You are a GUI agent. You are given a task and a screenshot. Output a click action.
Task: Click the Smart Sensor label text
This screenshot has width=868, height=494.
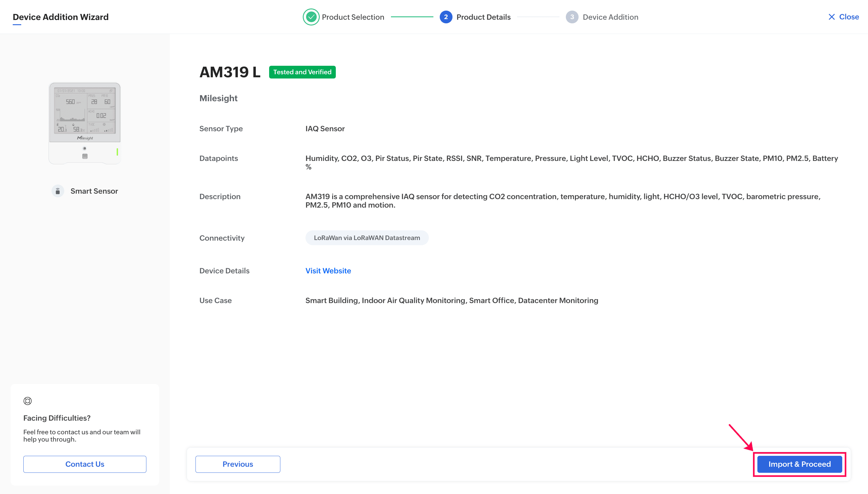tap(94, 191)
